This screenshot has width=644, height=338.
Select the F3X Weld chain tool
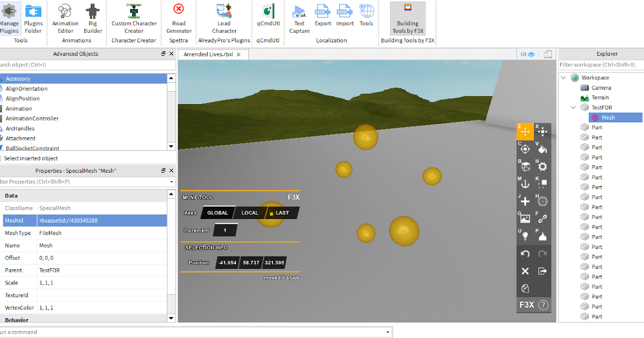tap(543, 218)
